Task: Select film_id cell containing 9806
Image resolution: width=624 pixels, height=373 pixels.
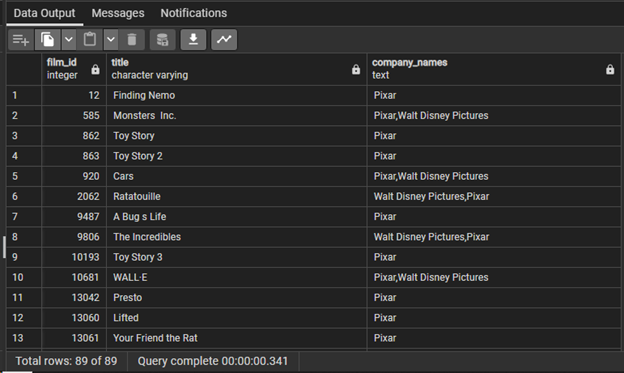Action: pyautogui.click(x=74, y=237)
